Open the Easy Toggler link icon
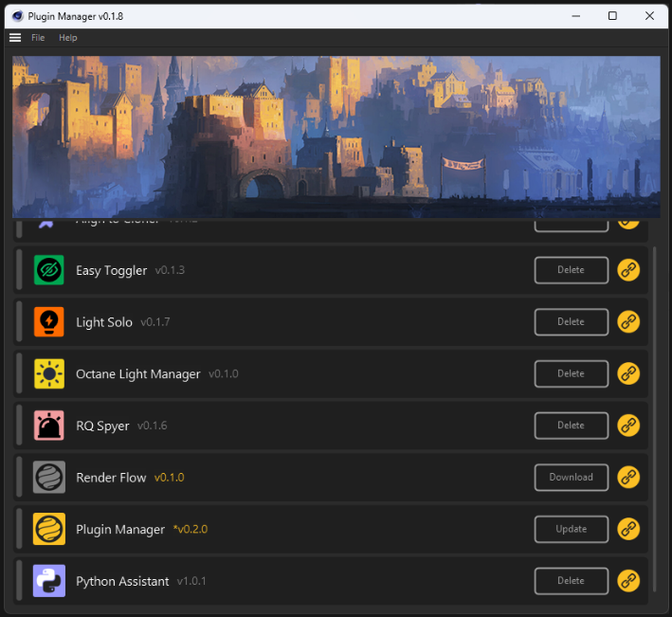 [x=628, y=270]
